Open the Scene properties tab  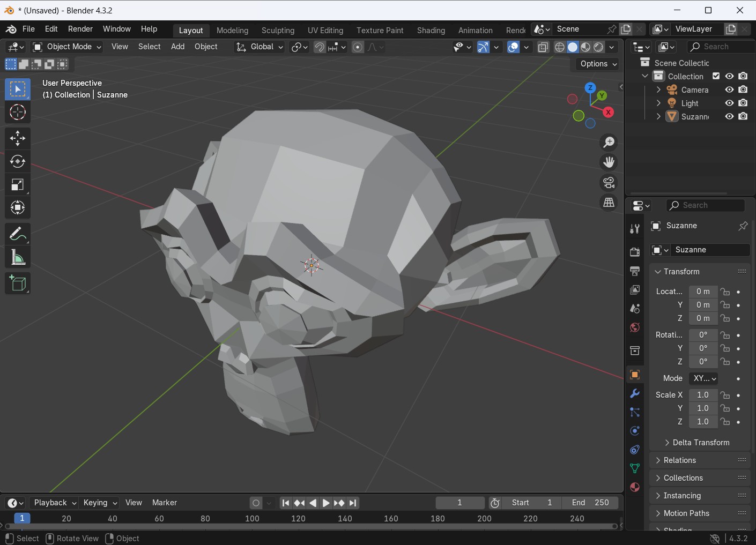(x=635, y=309)
